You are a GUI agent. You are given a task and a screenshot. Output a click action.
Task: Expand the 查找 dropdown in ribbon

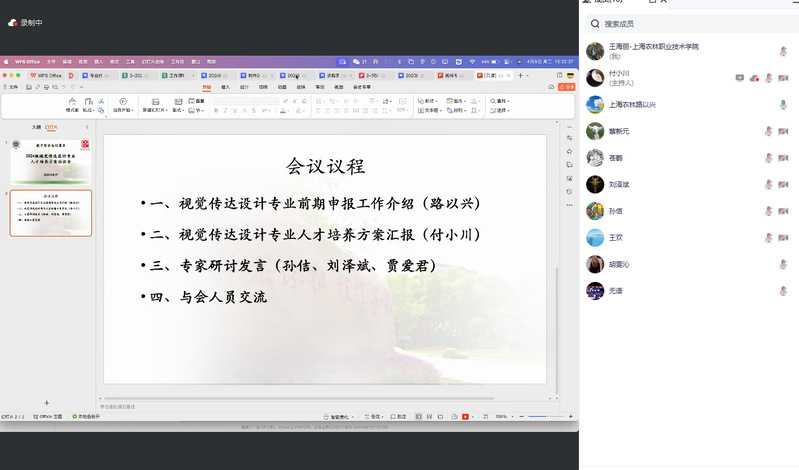click(497, 101)
